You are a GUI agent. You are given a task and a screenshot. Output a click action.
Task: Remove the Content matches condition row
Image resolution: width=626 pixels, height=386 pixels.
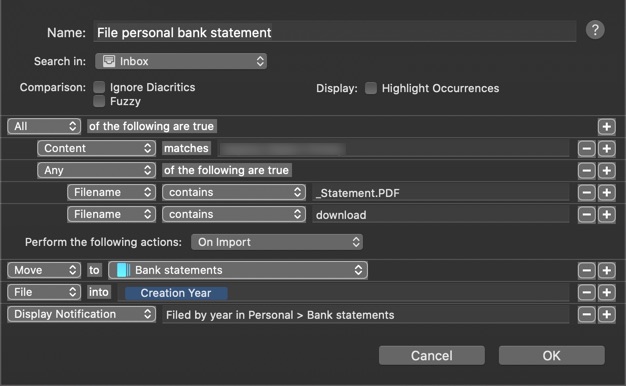click(x=586, y=149)
